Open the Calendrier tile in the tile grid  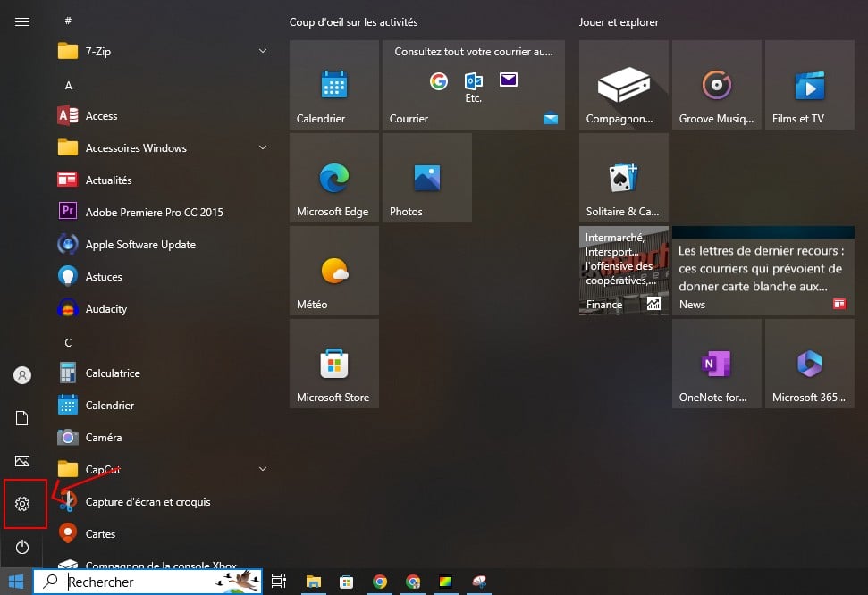[x=334, y=85]
